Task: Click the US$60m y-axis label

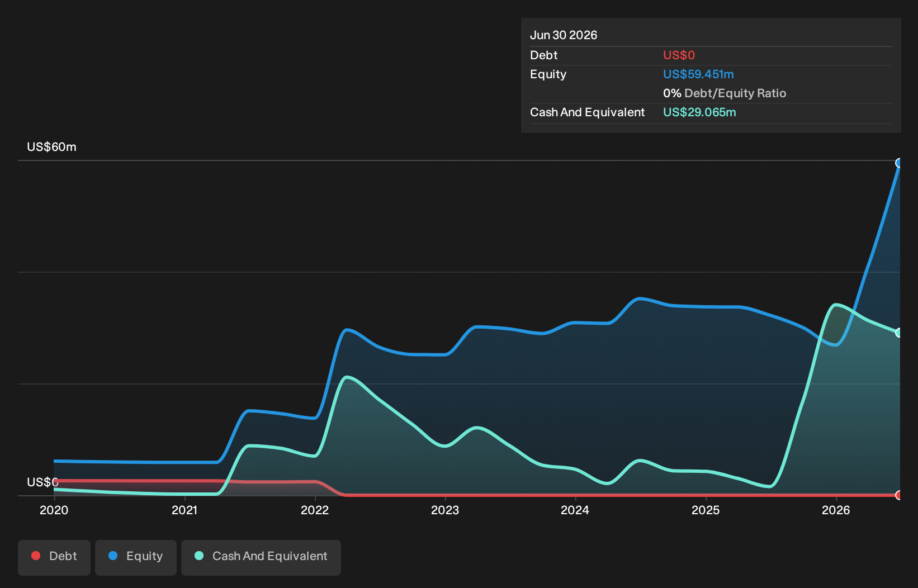Action: click(x=52, y=147)
